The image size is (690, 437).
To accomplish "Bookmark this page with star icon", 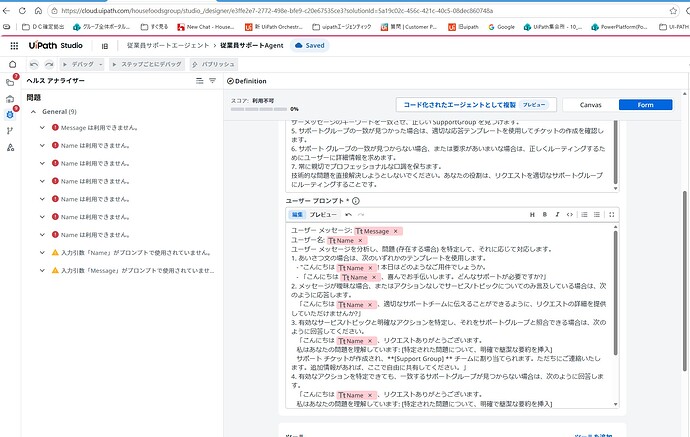I will [x=673, y=11].
